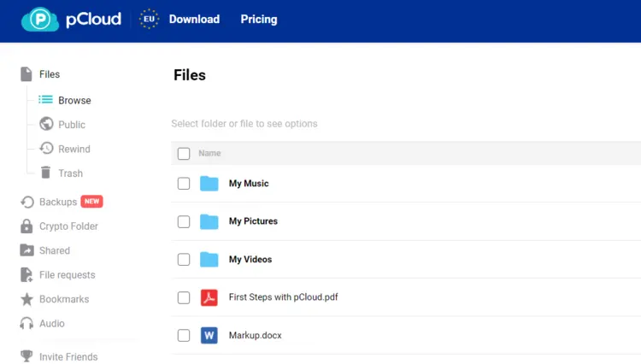Open the Audio label

[x=52, y=324]
